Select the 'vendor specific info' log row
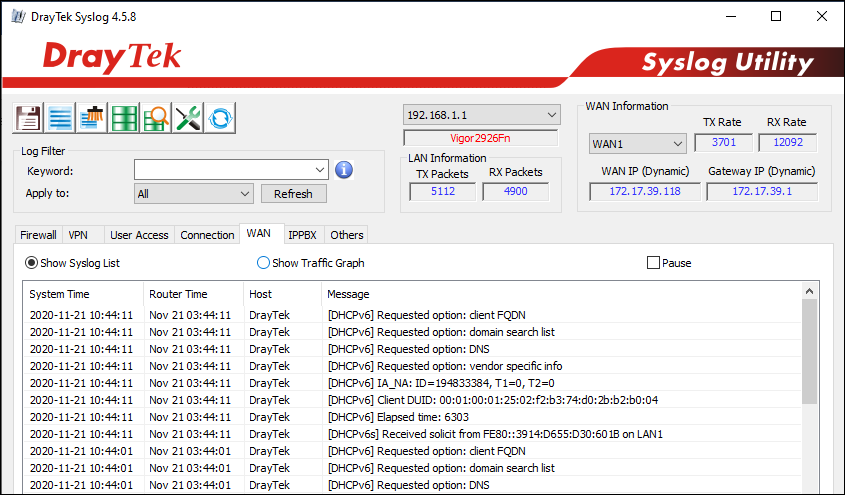Image resolution: width=845 pixels, height=495 pixels. pyautogui.click(x=412, y=366)
